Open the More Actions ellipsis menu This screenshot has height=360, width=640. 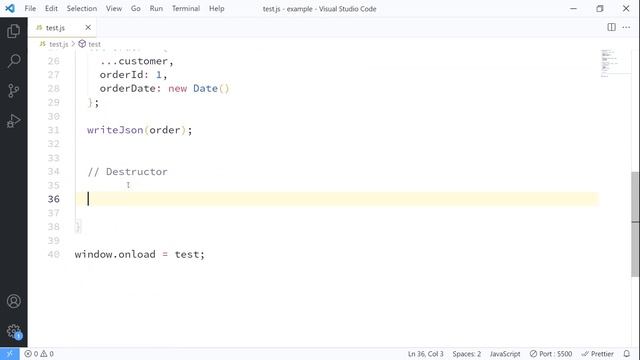[x=626, y=27]
